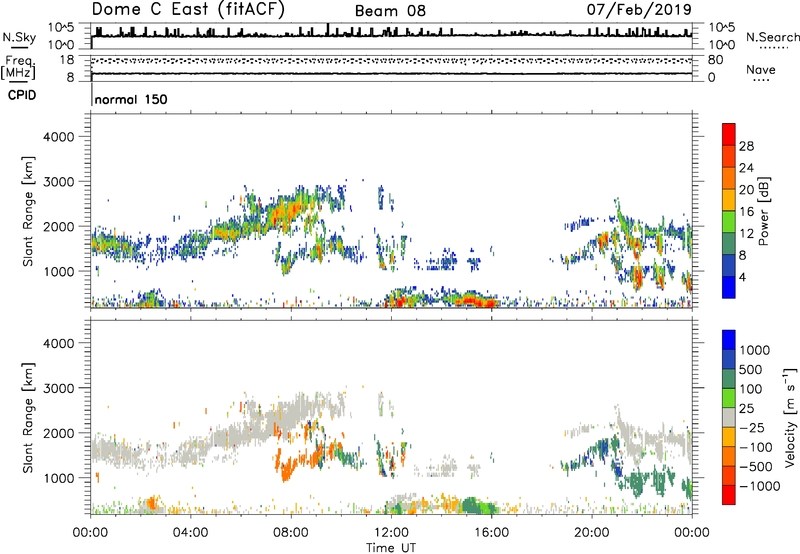
Task: Click the date '07/Feb/2019'
Action: point(639,9)
